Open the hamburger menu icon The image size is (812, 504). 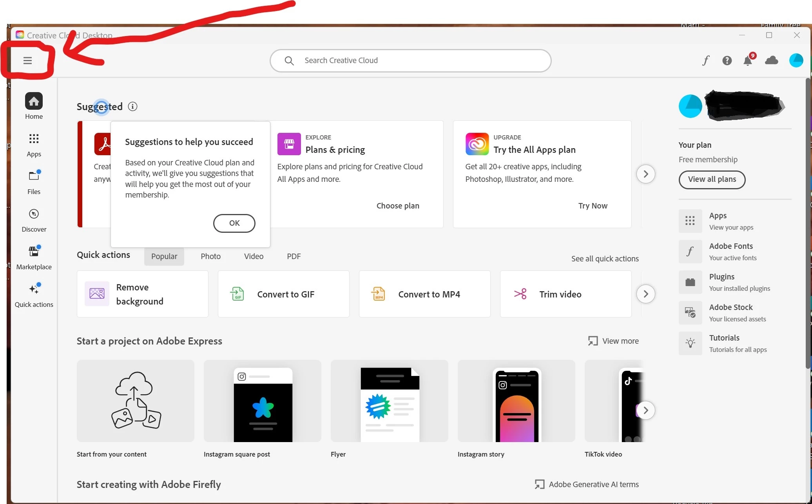27,60
